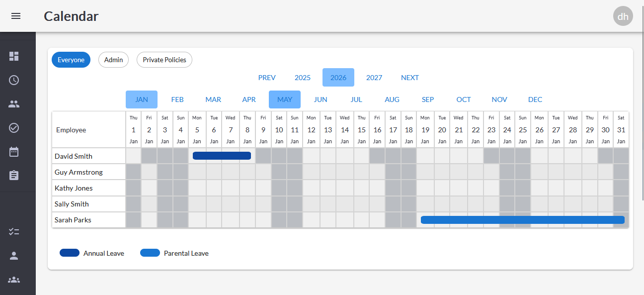This screenshot has height=295, width=644.
Task: Open the 2027 year tab
Action: point(374,78)
